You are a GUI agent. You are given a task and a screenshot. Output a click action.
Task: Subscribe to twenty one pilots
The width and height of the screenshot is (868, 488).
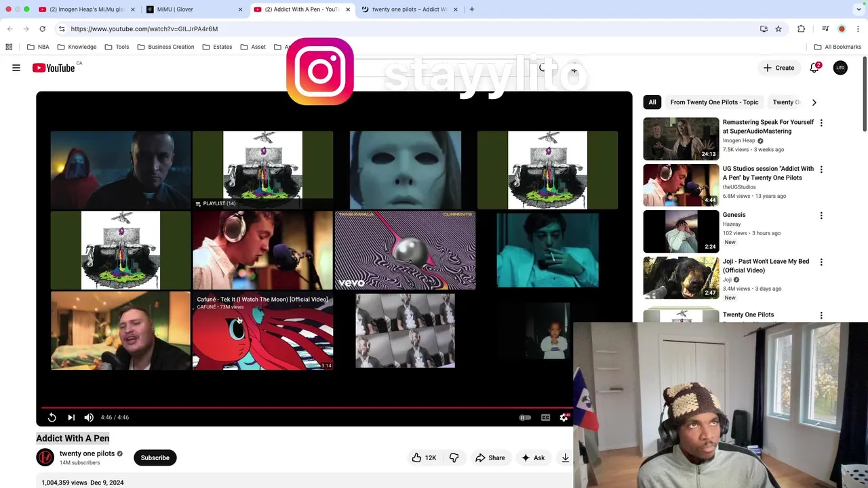click(155, 457)
